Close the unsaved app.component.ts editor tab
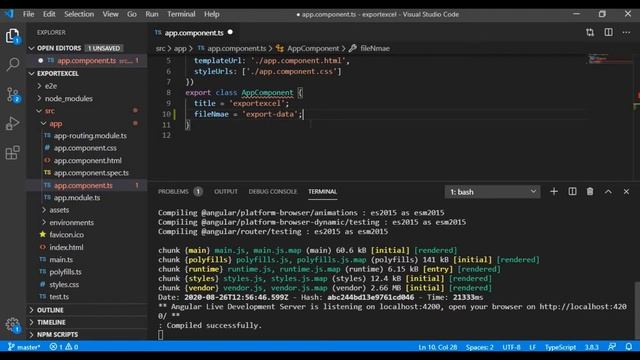The image size is (640, 360). [x=230, y=32]
